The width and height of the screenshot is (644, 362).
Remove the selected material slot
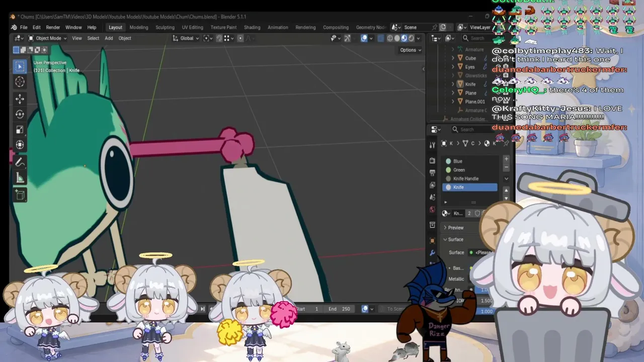[506, 167]
